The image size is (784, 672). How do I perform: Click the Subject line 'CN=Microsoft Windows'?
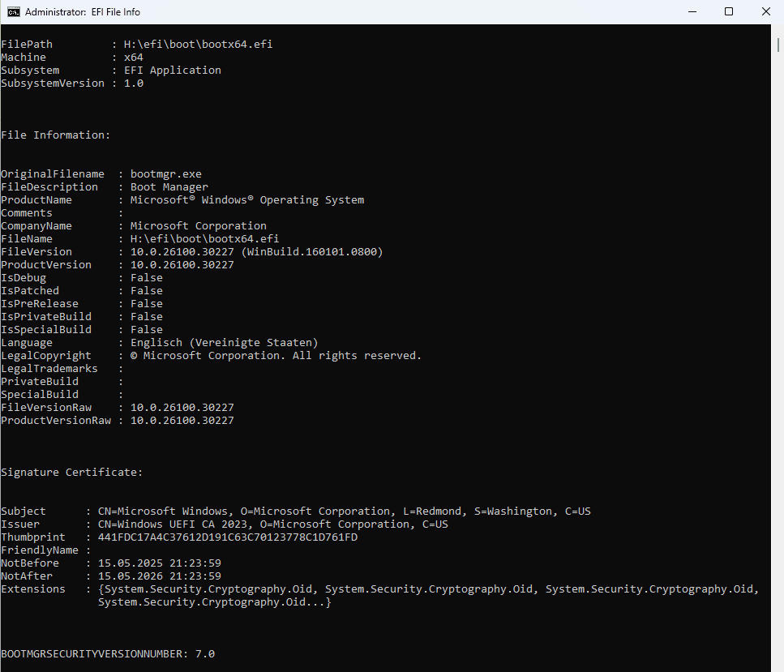pyautogui.click(x=163, y=511)
